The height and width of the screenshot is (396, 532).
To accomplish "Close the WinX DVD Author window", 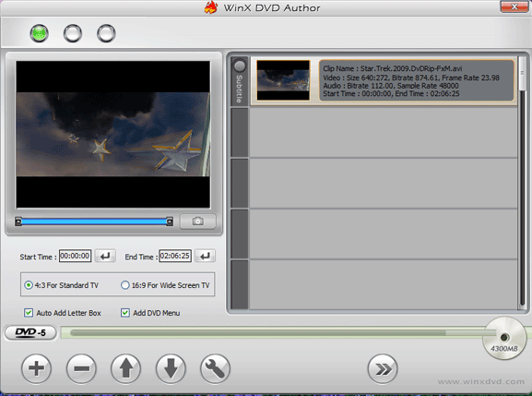I will tap(514, 6).
